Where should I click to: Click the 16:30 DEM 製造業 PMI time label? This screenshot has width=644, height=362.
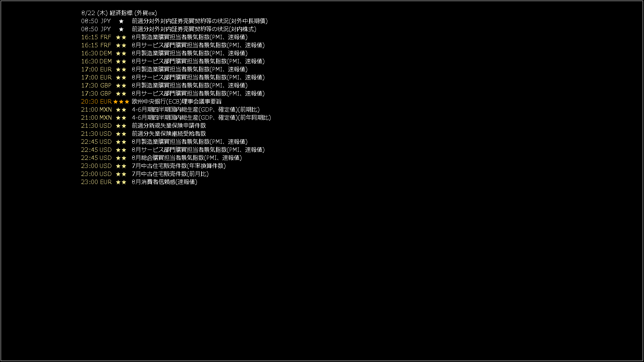(x=96, y=53)
